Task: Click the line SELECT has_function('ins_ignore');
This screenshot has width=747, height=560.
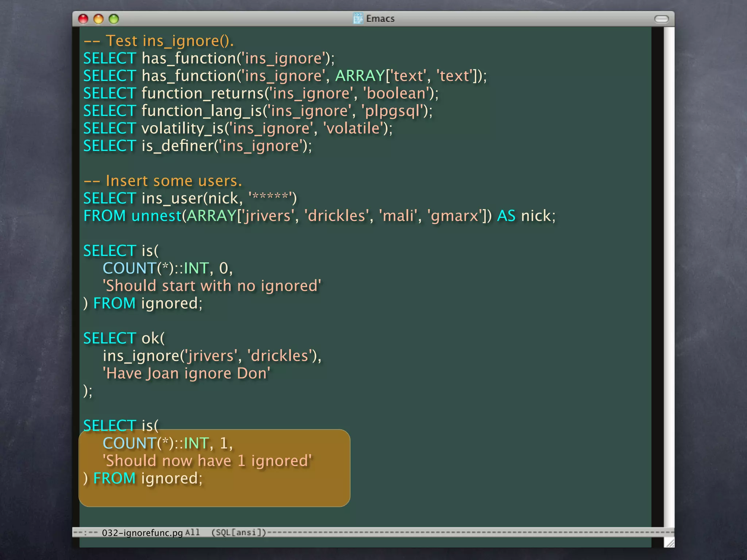Action: point(209,58)
